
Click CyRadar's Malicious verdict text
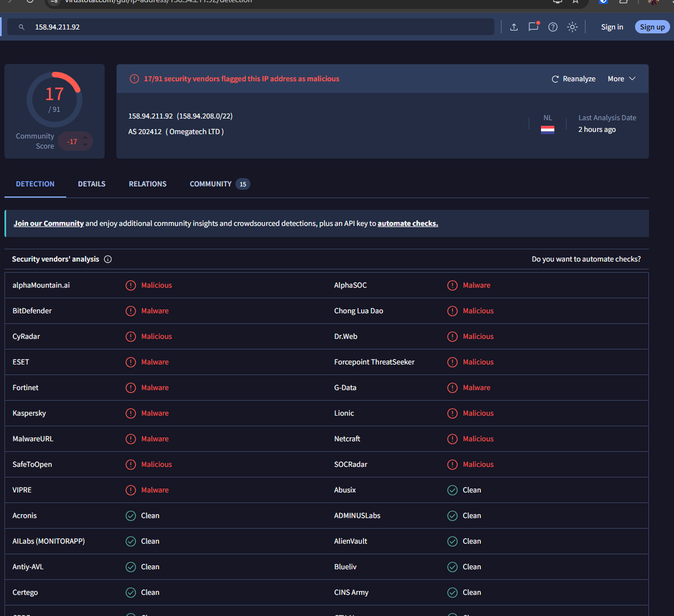(x=157, y=336)
